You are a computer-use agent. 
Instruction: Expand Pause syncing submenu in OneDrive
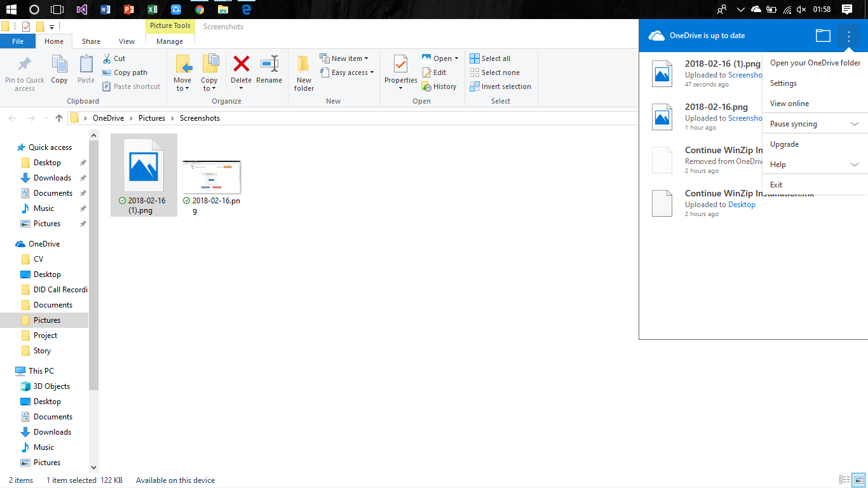[855, 124]
